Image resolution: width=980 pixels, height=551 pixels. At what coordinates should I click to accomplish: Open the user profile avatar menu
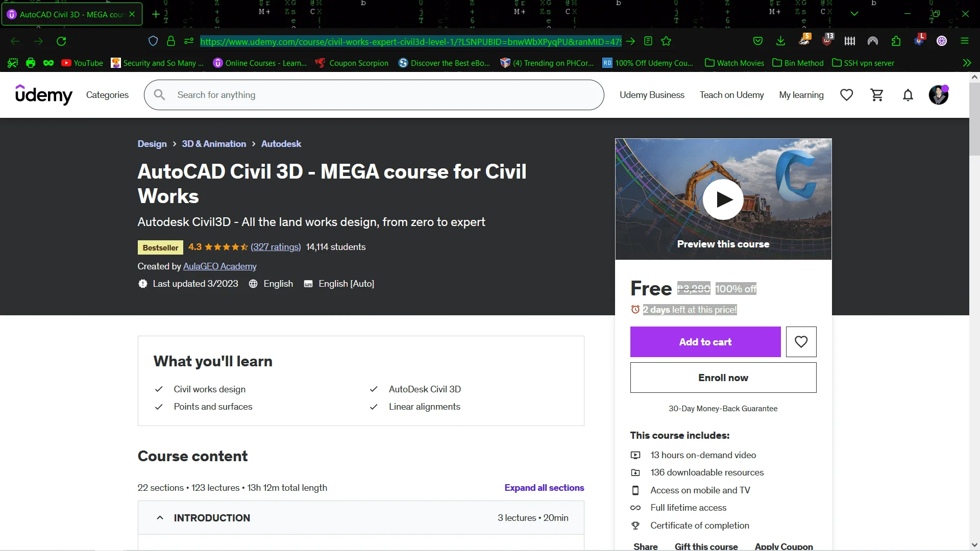(939, 95)
